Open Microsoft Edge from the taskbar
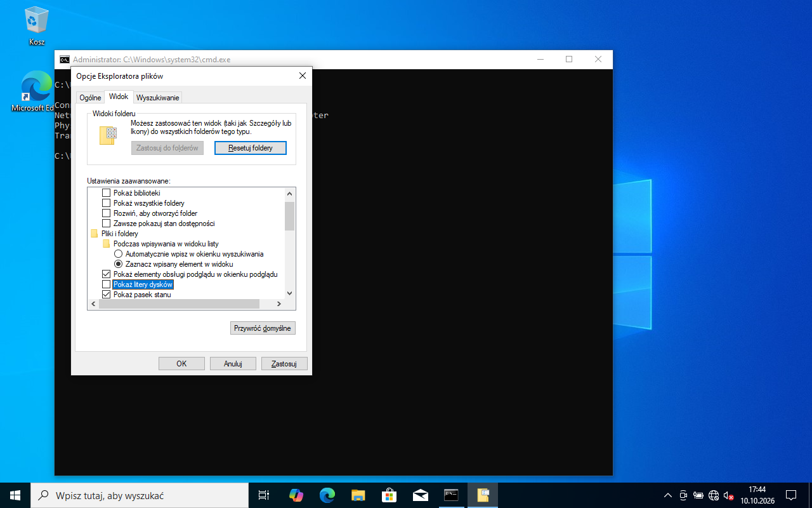This screenshot has height=508, width=812. click(327, 495)
